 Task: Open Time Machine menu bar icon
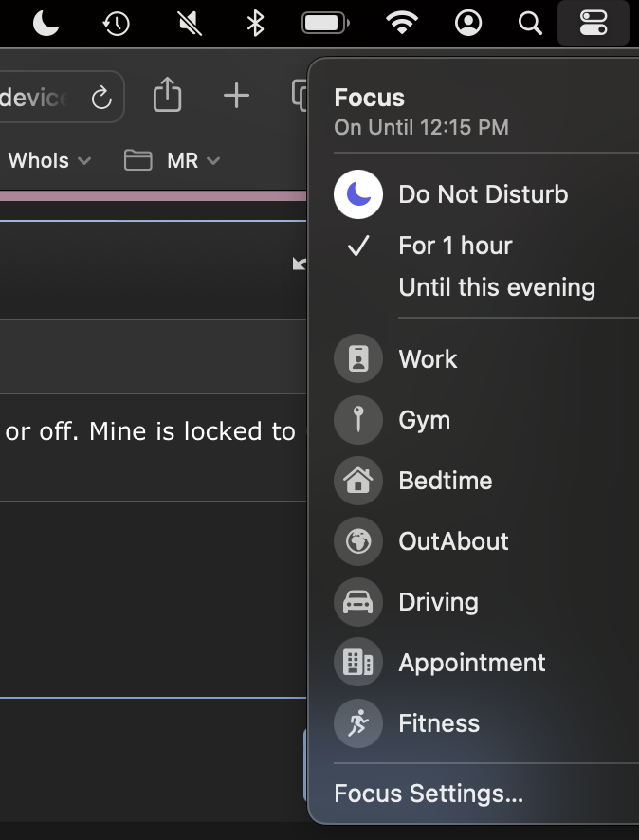pos(117,24)
